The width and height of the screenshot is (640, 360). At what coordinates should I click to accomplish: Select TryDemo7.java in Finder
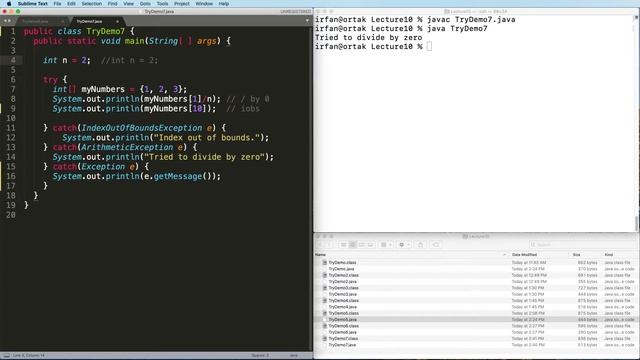click(x=476, y=345)
